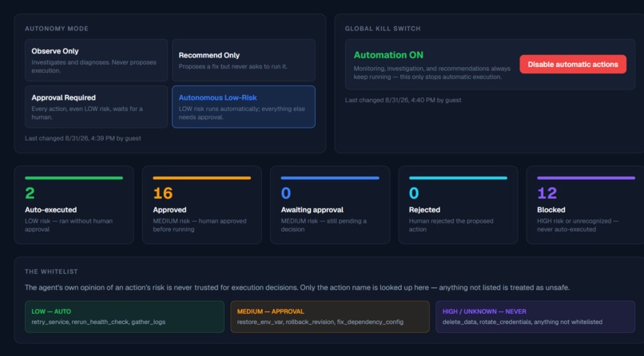The height and width of the screenshot is (356, 644).
Task: Click 'restore_env_var, rollback_revision, fix_dependency_config' text
Action: point(320,322)
